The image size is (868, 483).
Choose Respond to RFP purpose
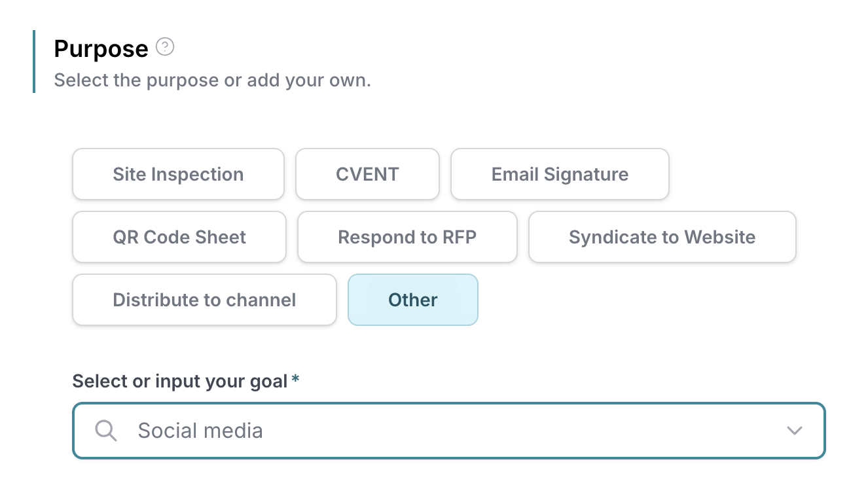click(407, 237)
